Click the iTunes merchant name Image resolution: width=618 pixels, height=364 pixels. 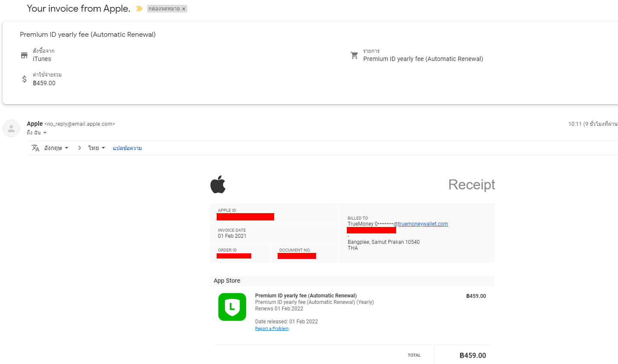click(42, 59)
